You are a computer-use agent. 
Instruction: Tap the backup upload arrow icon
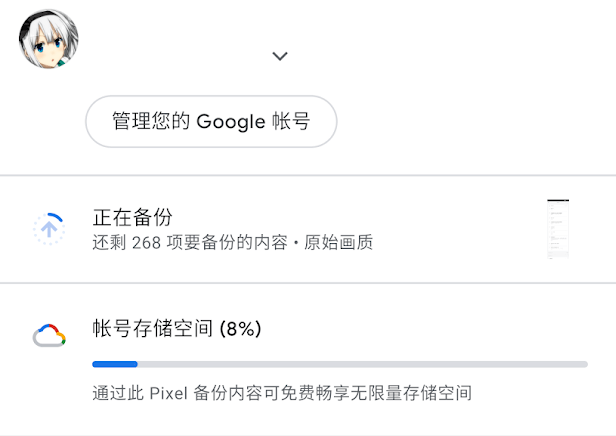click(x=49, y=229)
